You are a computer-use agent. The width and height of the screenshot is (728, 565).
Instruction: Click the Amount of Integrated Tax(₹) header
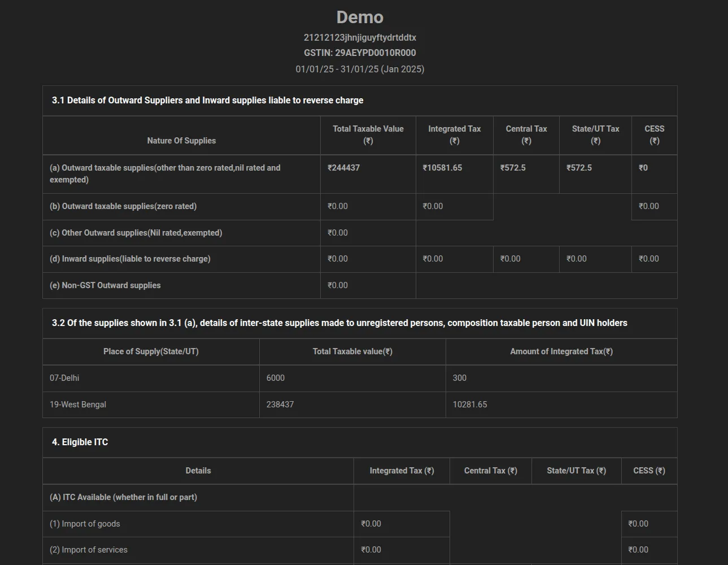tap(561, 351)
